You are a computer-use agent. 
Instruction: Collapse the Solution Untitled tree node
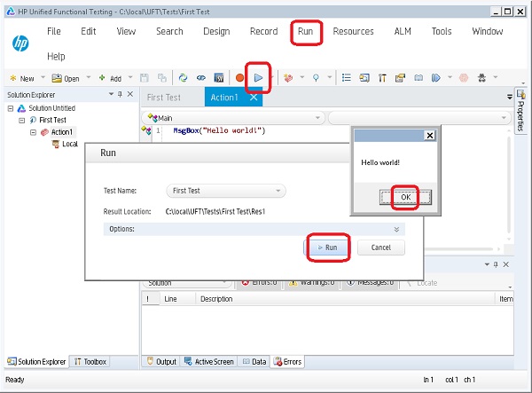(x=11, y=108)
